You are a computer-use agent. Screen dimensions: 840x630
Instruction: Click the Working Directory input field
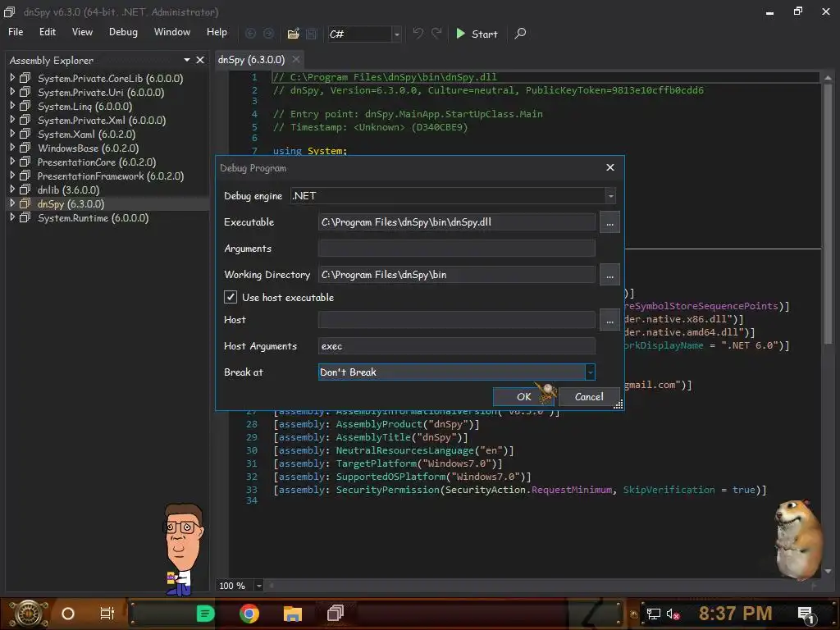point(456,274)
